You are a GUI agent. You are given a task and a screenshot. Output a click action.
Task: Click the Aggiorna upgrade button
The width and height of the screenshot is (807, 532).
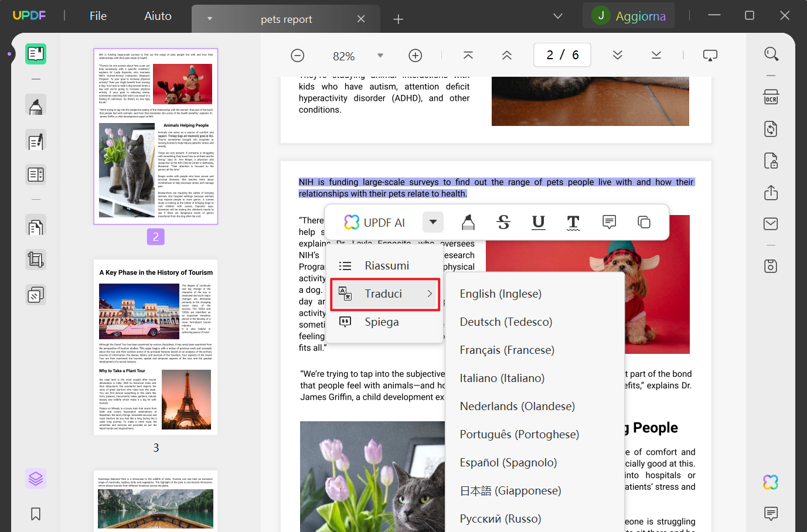629,16
